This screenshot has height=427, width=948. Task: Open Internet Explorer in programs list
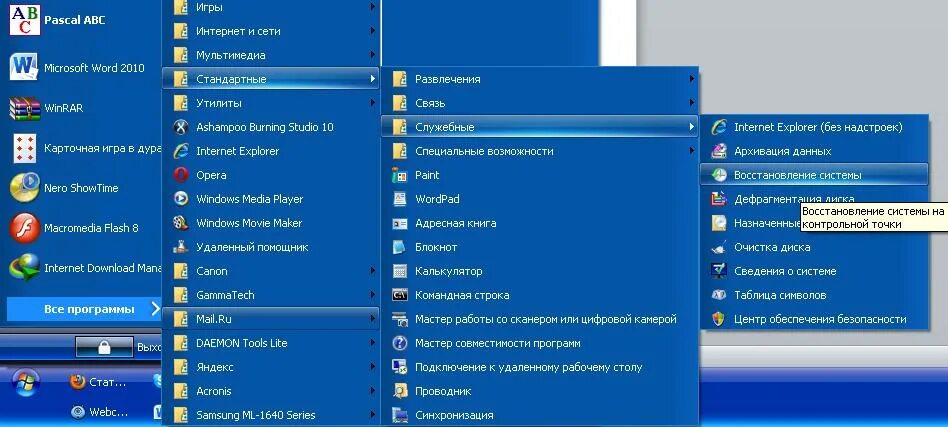271,151
